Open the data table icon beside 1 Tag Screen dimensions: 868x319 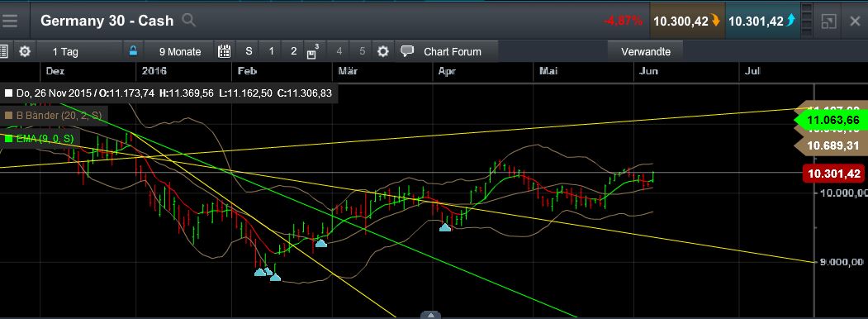click(3, 51)
